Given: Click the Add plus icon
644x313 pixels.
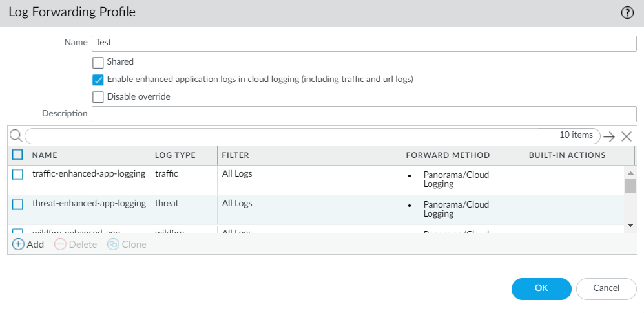Looking at the screenshot, I should pyautogui.click(x=19, y=244).
